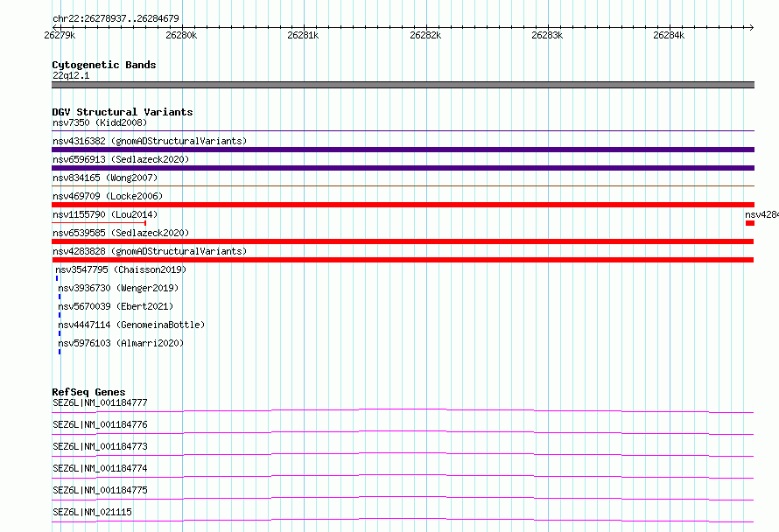Click the small red block at far right

tap(750, 223)
